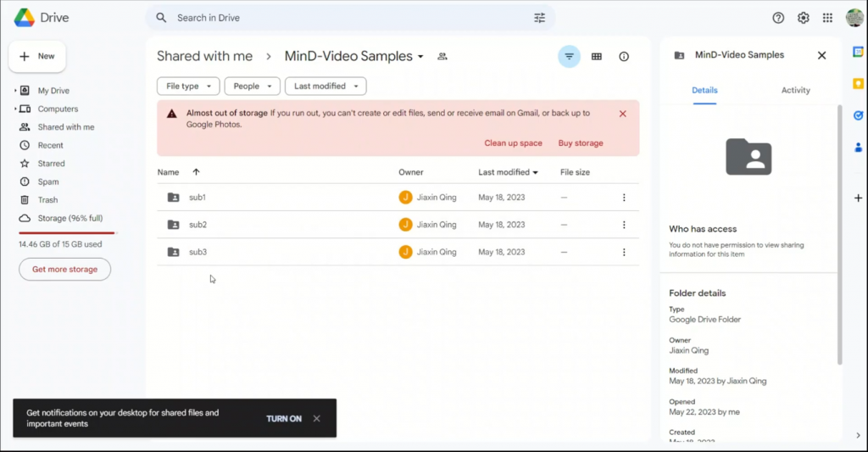Screen dimensions: 868x452
Task: Click the red storage usage bar
Action: coord(67,233)
